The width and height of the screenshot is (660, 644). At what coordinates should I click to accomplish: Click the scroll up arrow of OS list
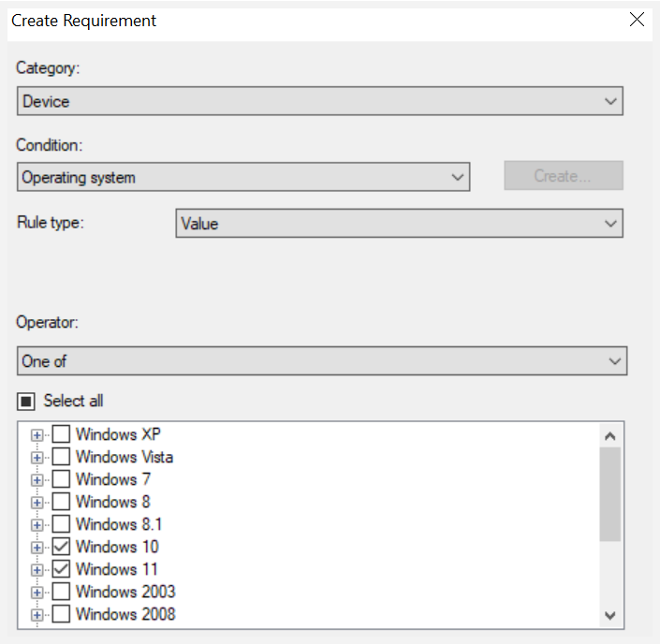click(609, 436)
